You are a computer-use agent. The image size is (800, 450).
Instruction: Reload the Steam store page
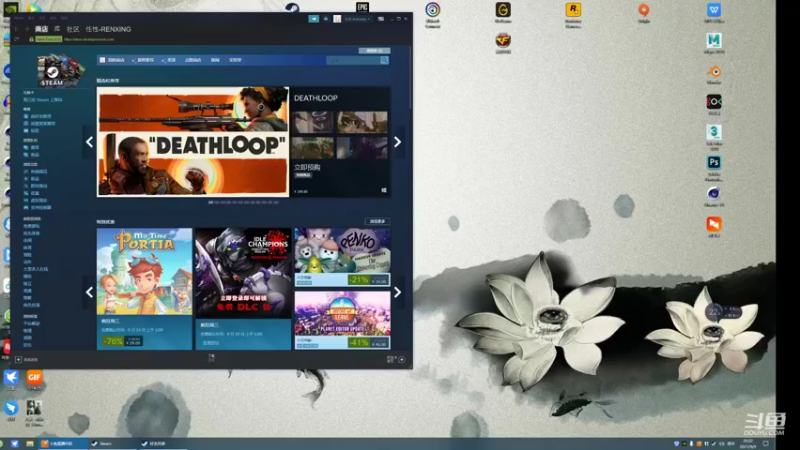point(16,39)
